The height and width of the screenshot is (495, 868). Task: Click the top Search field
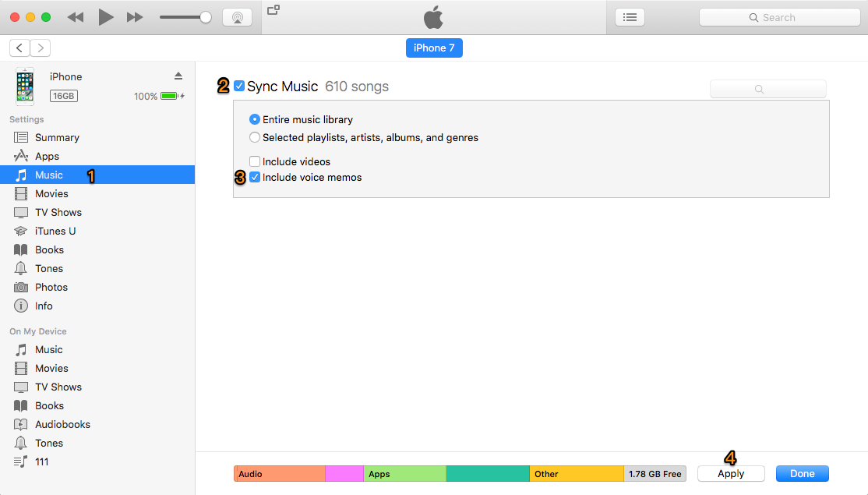pos(779,17)
